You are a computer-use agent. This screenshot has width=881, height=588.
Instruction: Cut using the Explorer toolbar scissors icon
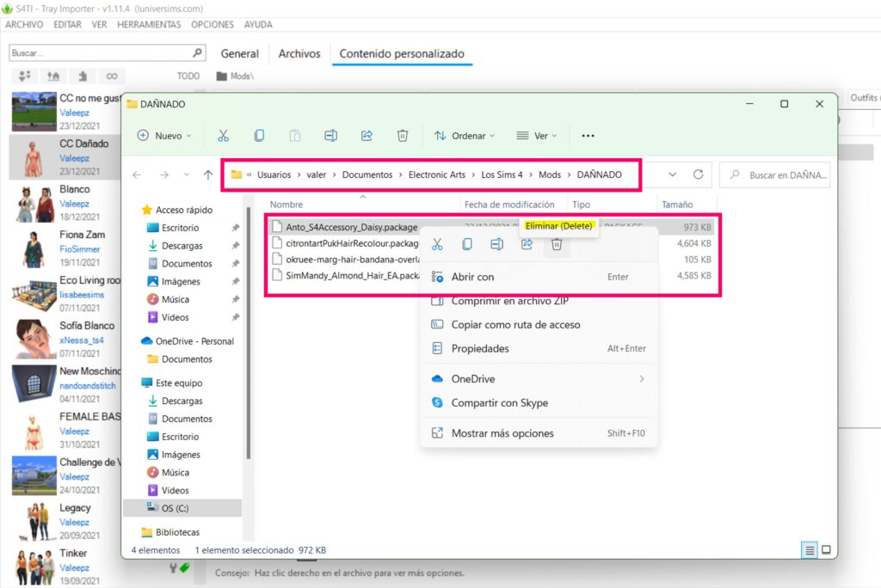pyautogui.click(x=223, y=135)
